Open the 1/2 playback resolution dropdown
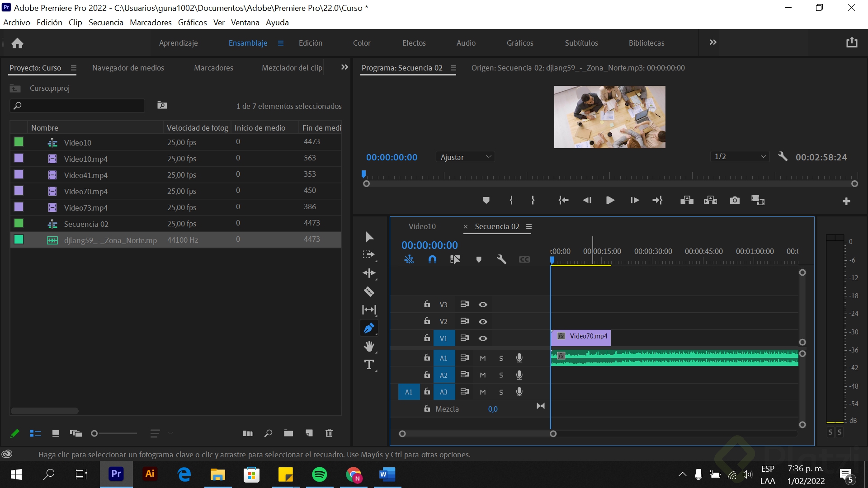Image resolution: width=868 pixels, height=488 pixels. pos(740,156)
